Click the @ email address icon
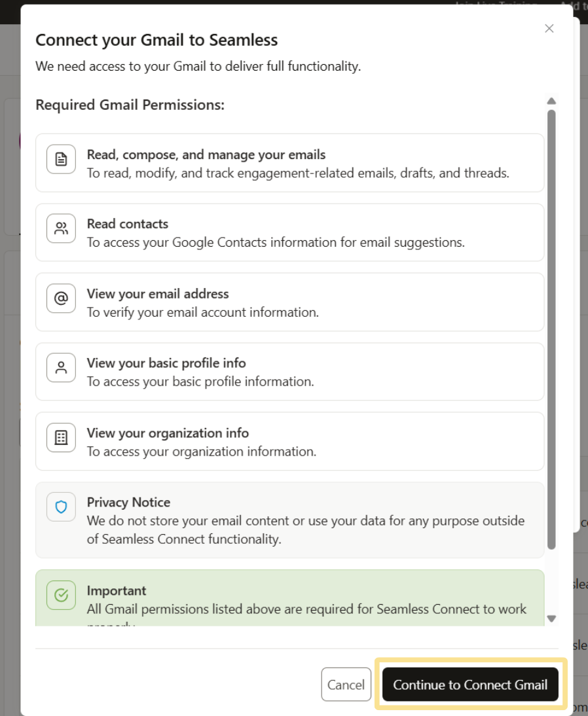The image size is (588, 716). [60, 298]
